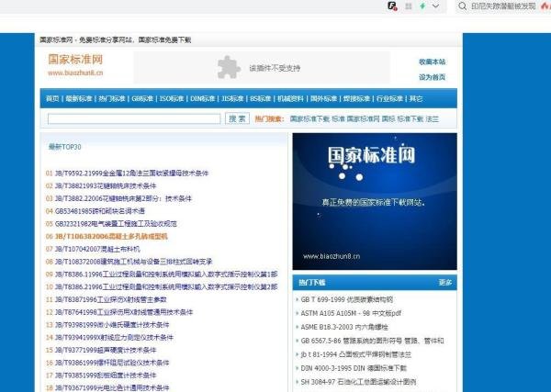Open 最新标准 navigation item
Viewport: 551px width, 392px height.
(x=79, y=99)
